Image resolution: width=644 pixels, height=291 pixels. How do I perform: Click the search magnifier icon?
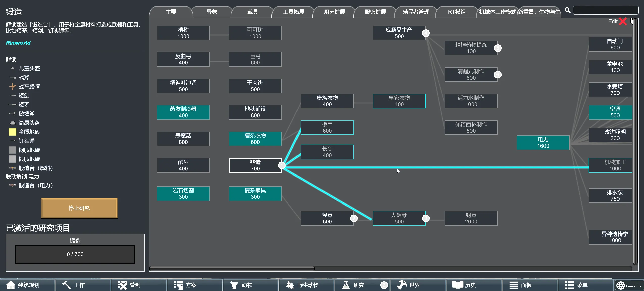click(x=567, y=10)
